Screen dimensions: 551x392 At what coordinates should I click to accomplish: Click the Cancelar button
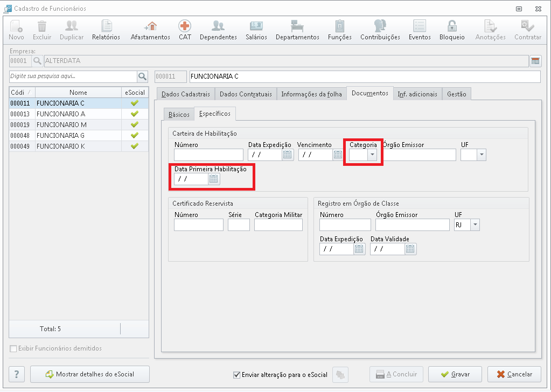pos(514,374)
